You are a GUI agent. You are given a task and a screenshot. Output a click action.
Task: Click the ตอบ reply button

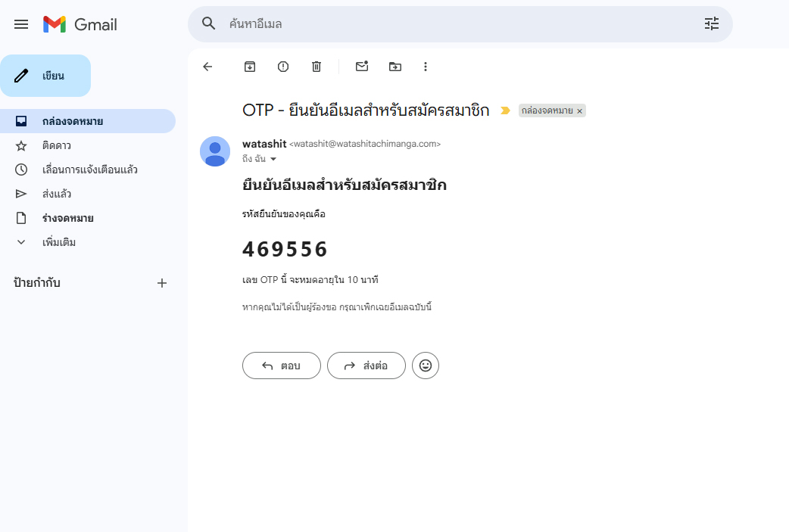(x=282, y=366)
